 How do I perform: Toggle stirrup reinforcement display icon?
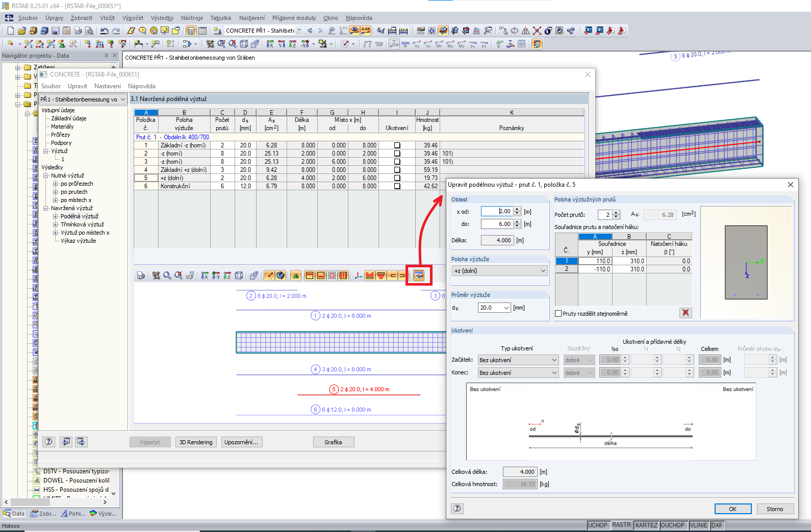343,275
